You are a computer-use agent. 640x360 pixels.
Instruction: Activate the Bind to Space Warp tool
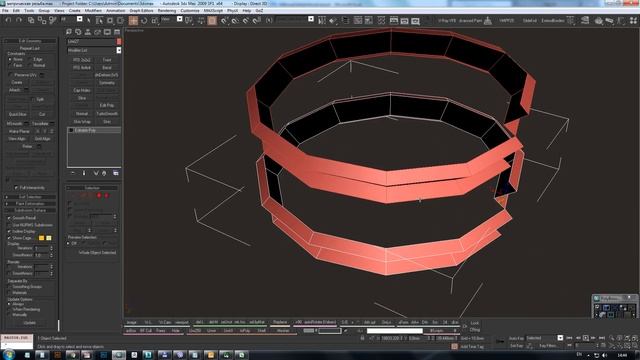pos(52,20)
